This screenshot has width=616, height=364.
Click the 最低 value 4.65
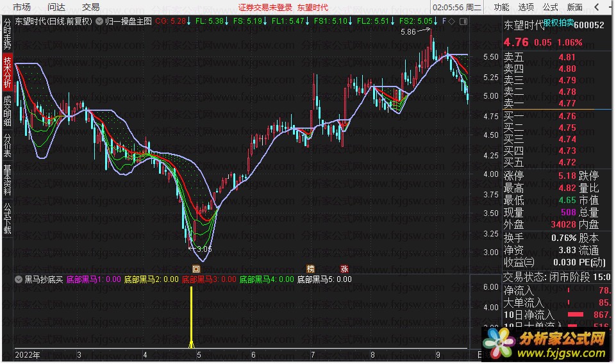[567, 200]
